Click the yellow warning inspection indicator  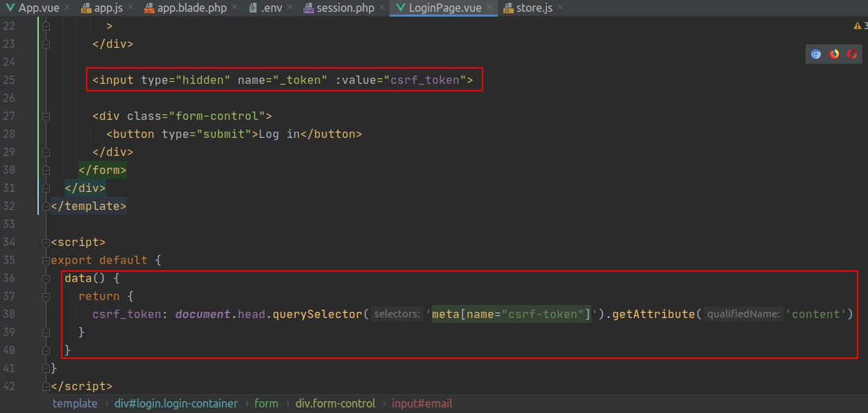[858, 26]
